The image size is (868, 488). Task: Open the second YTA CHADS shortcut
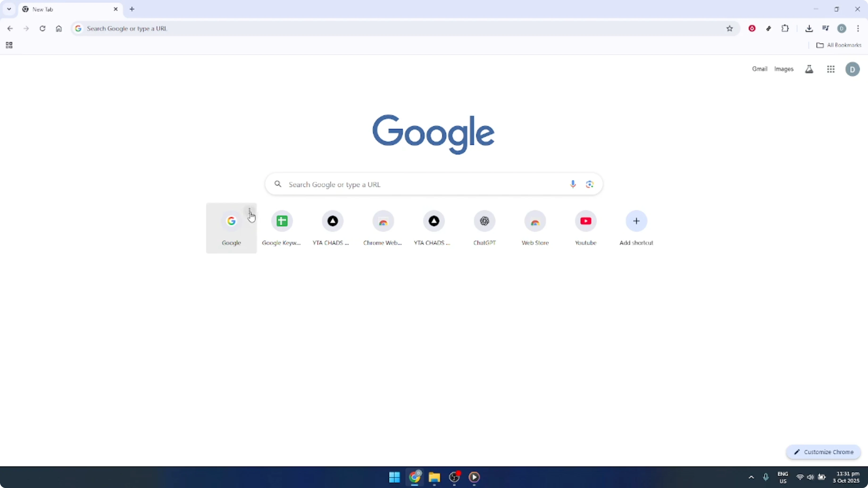point(434,228)
